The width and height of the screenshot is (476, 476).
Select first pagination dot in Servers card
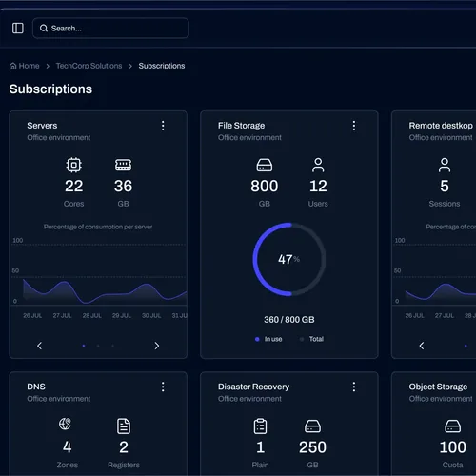tap(84, 346)
